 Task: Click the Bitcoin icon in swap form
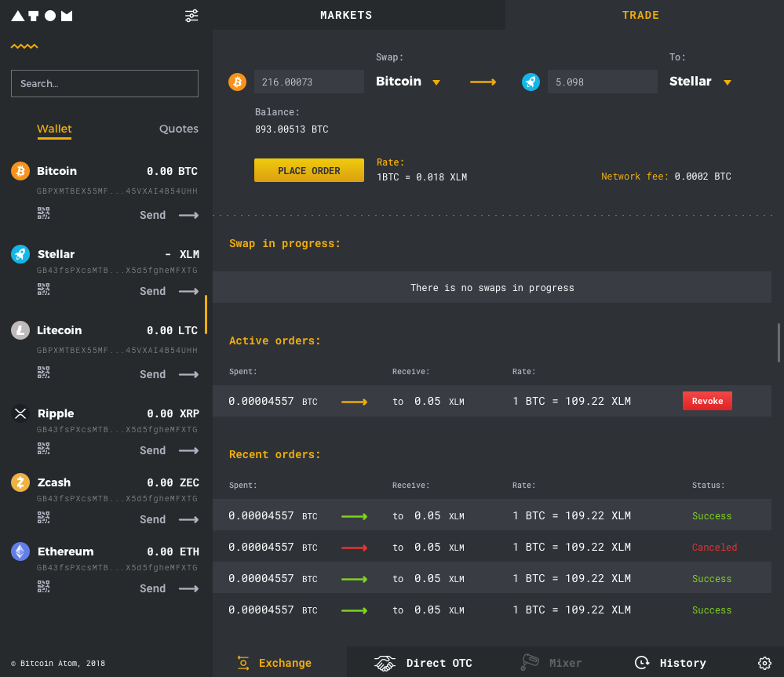coord(238,82)
